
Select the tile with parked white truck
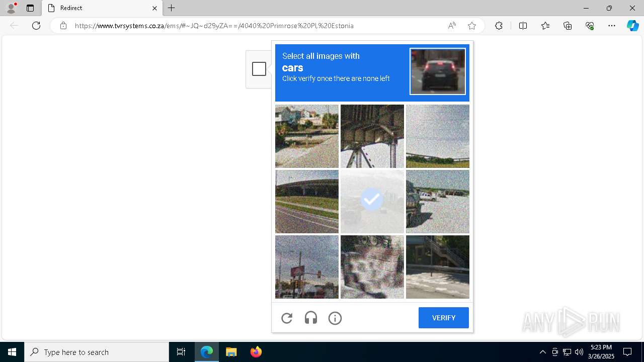click(438, 202)
